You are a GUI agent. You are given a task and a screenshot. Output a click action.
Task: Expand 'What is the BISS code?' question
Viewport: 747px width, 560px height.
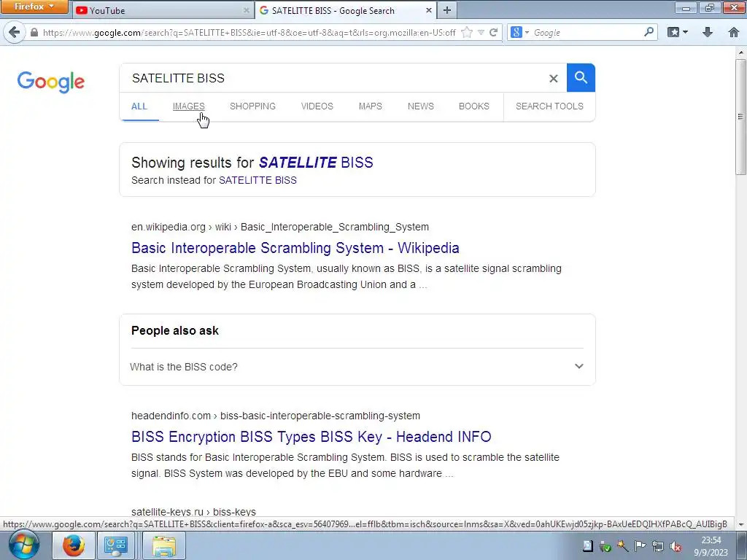tap(357, 367)
